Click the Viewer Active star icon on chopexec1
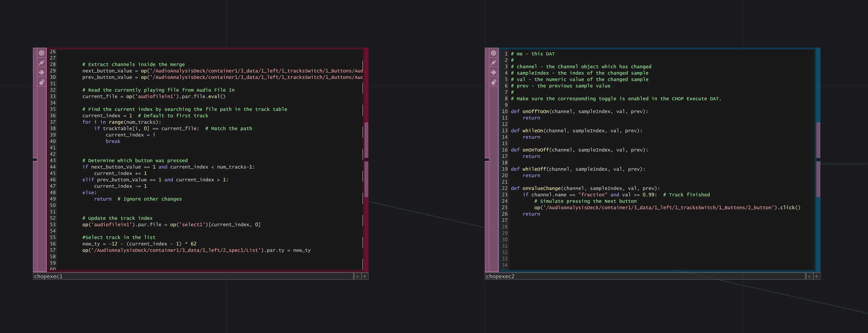 (365, 276)
